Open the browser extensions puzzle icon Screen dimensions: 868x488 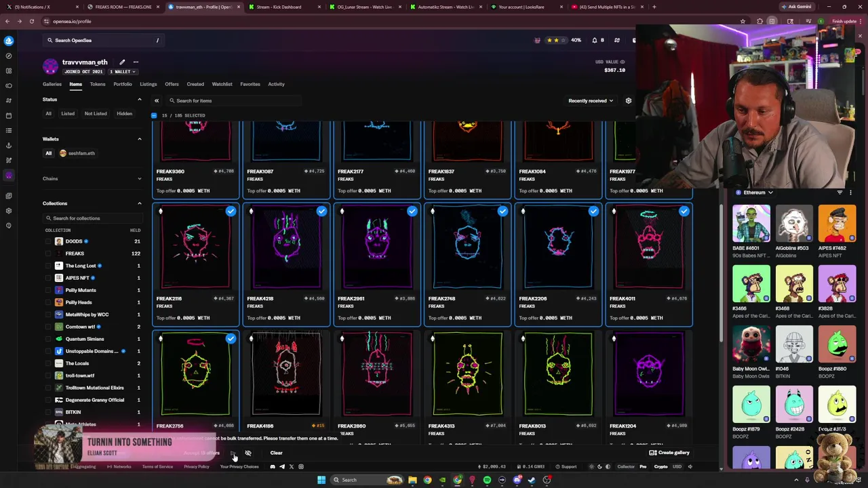[759, 21]
